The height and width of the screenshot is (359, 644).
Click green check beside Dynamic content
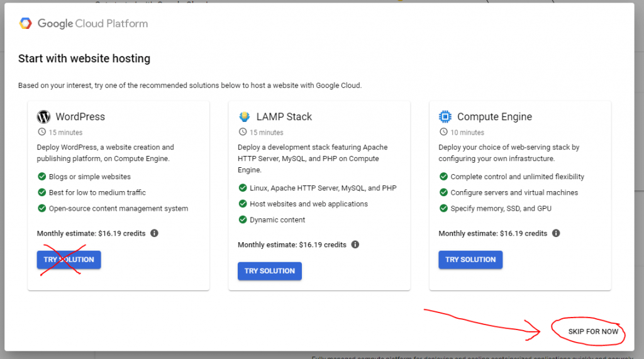tap(243, 219)
